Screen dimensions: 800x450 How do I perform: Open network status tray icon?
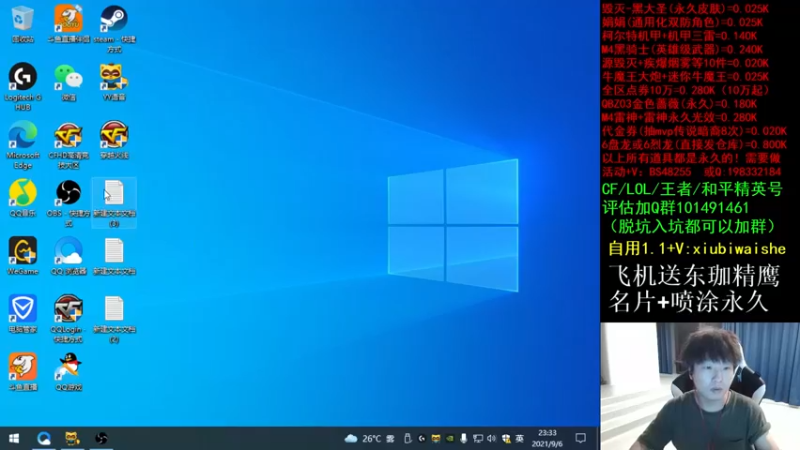click(478, 438)
